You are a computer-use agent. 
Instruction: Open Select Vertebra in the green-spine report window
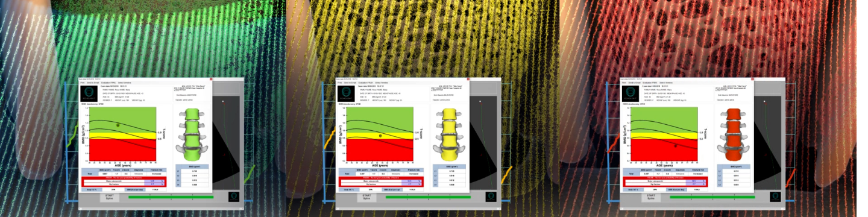pyautogui.click(x=125, y=83)
